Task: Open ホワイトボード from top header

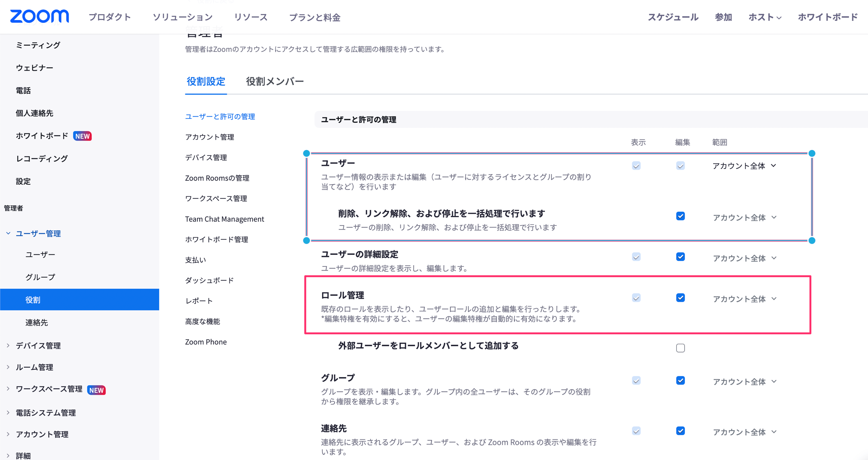Action: (828, 17)
